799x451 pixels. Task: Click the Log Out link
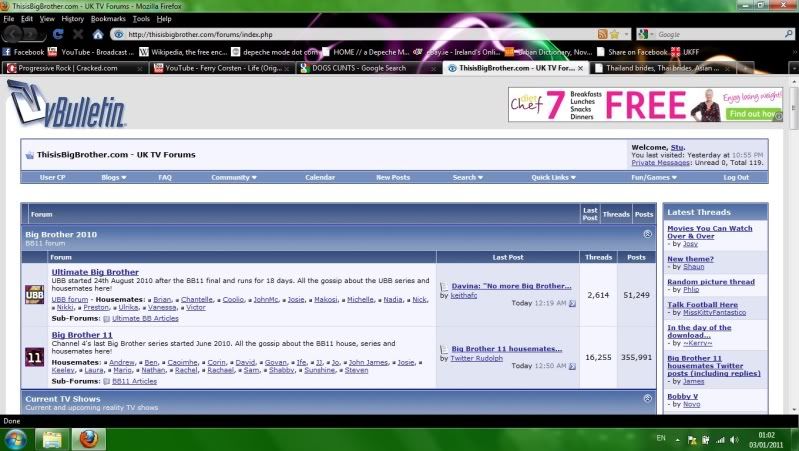[x=736, y=177]
